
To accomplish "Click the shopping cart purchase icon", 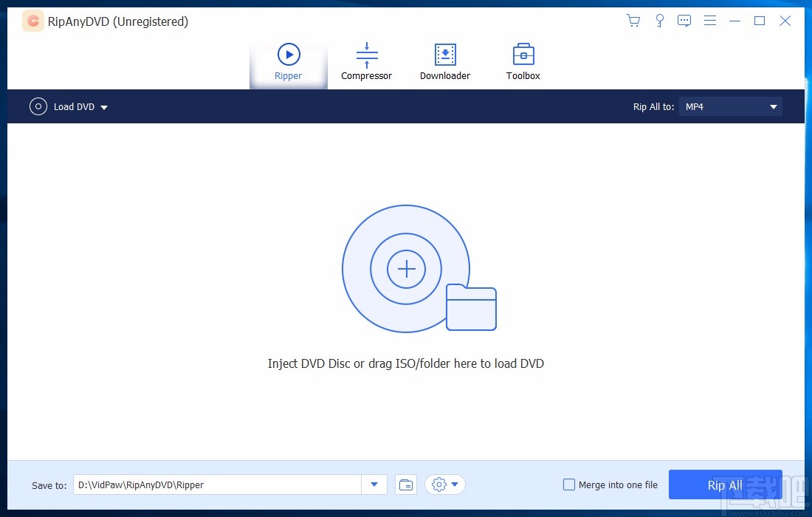I will pyautogui.click(x=633, y=21).
